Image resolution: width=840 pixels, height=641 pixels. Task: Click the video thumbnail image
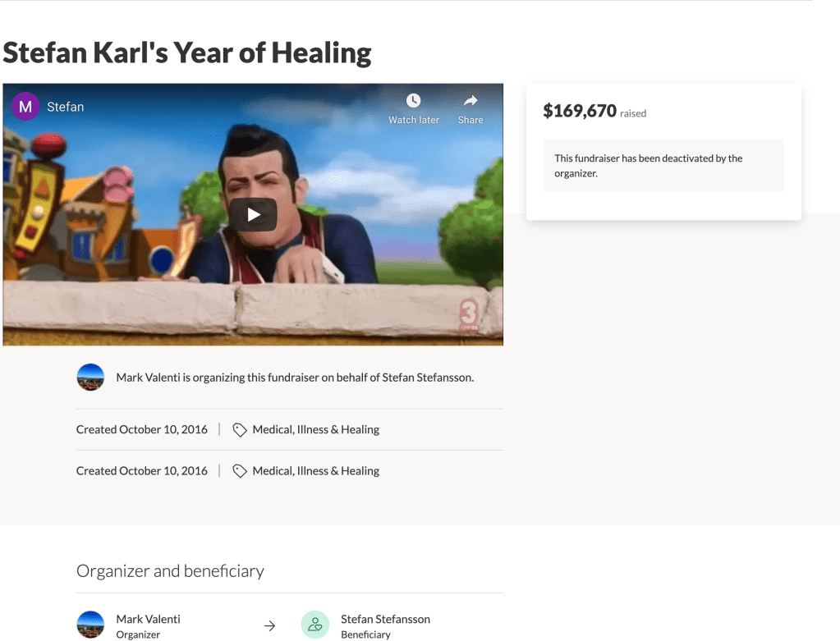(253, 214)
